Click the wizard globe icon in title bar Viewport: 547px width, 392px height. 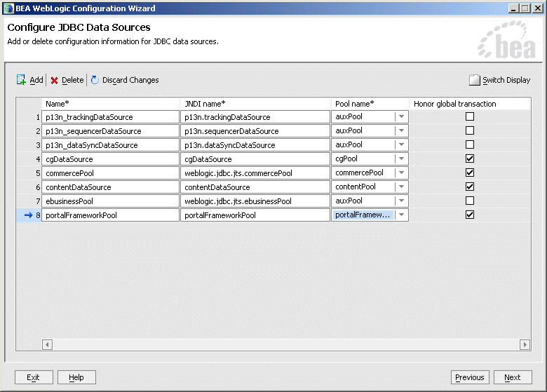point(8,8)
